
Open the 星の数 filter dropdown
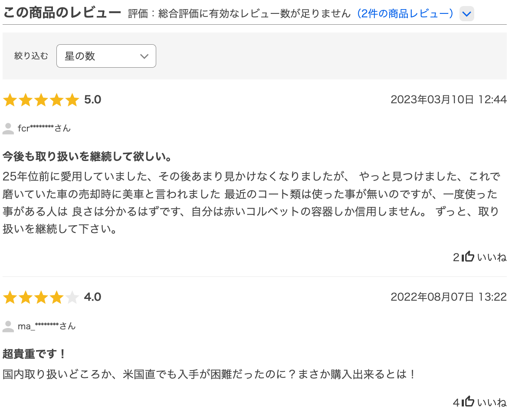coord(106,56)
